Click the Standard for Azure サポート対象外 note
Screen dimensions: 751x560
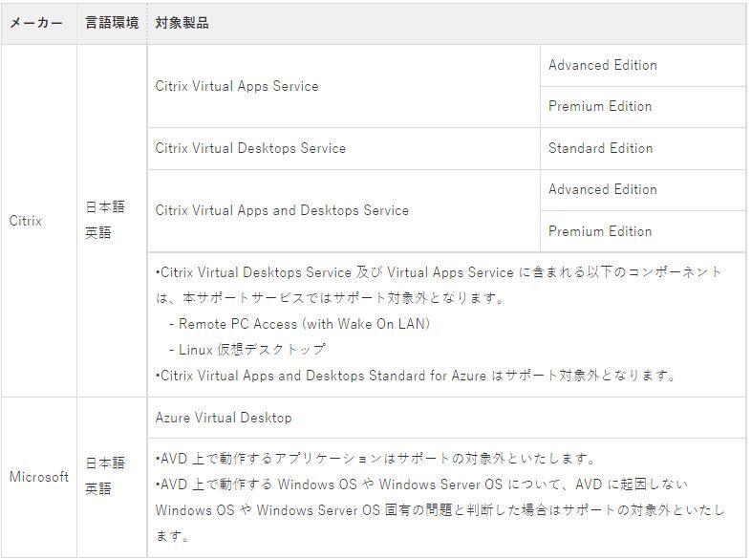coord(416,376)
